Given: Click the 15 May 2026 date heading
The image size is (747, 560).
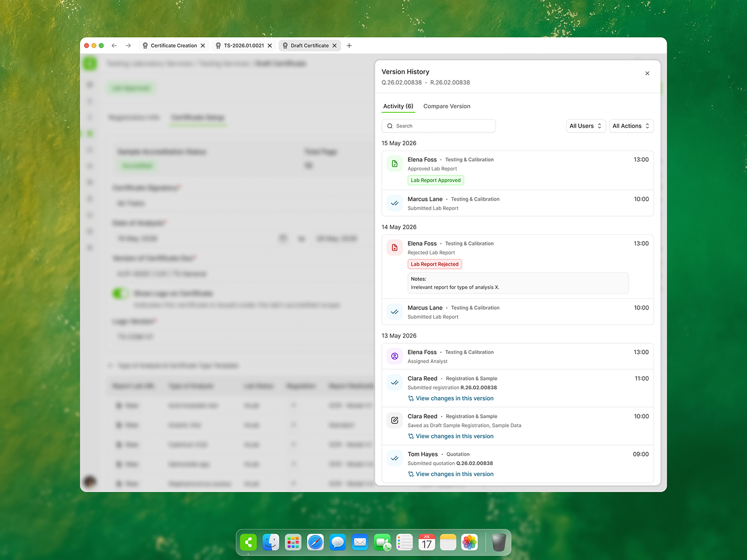Looking at the screenshot, I should 399,143.
